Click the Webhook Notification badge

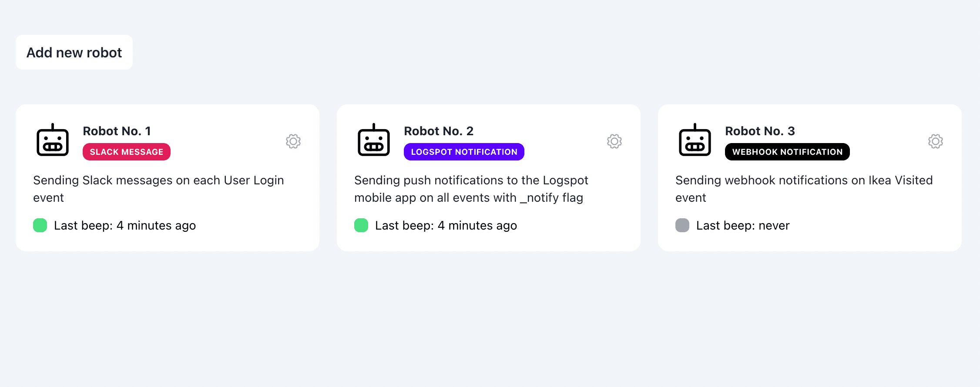point(787,152)
